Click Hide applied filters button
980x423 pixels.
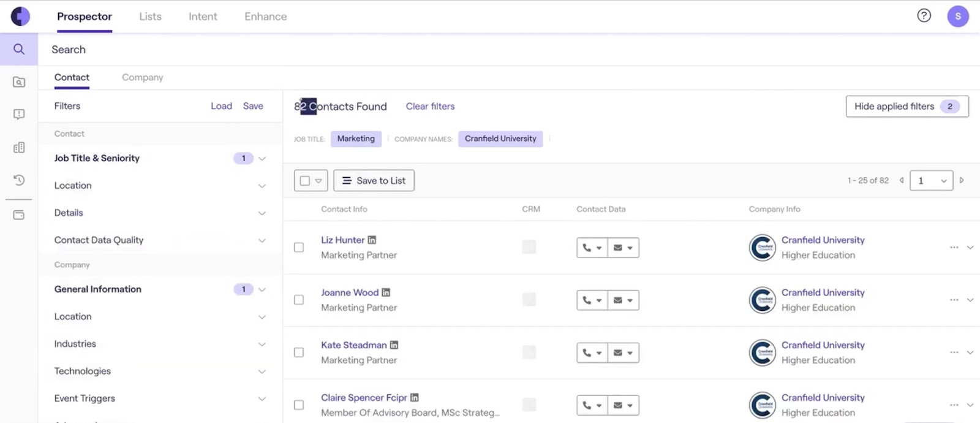point(907,106)
